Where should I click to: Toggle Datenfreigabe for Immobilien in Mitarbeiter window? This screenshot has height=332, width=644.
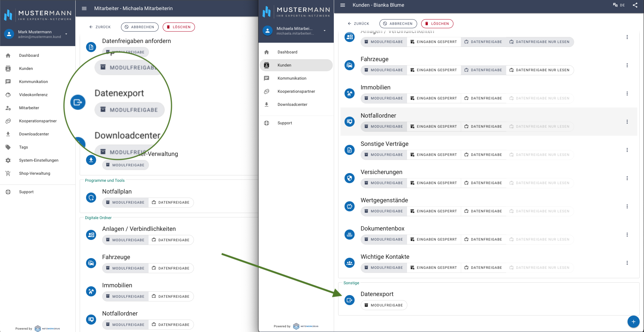click(x=171, y=296)
